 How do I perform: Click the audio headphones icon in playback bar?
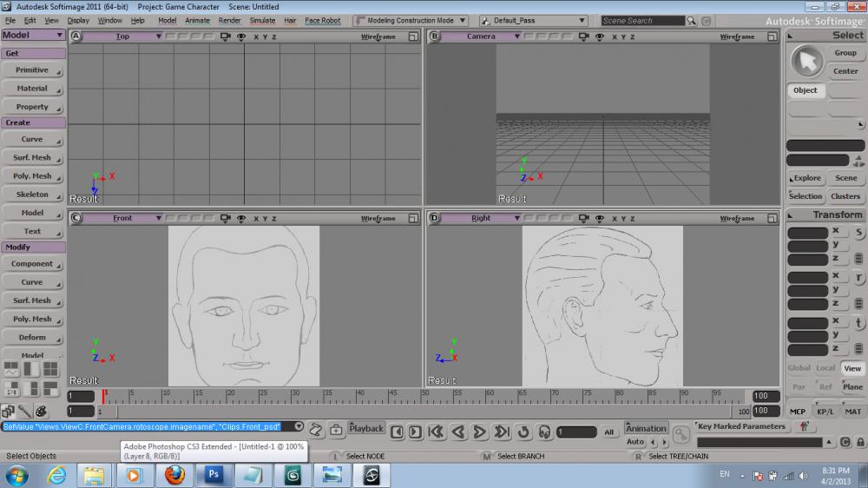coord(544,432)
